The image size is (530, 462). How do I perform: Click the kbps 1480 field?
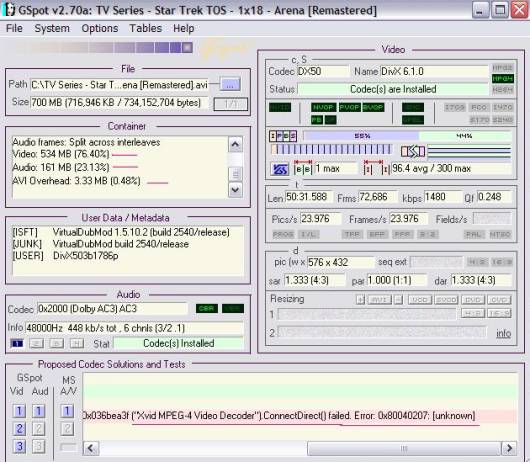pos(442,197)
